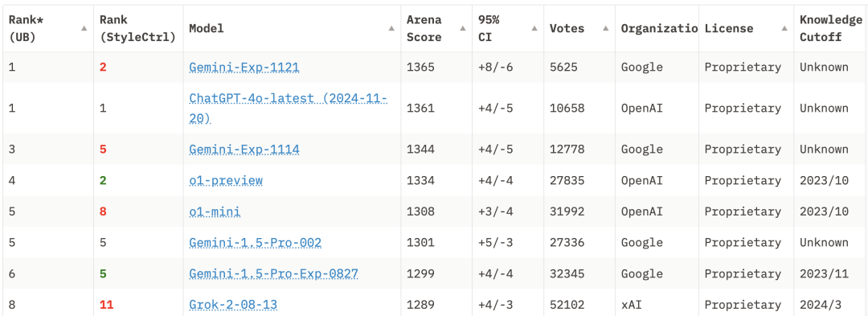Select the Organization column header
The image size is (868, 316).
pos(657,28)
